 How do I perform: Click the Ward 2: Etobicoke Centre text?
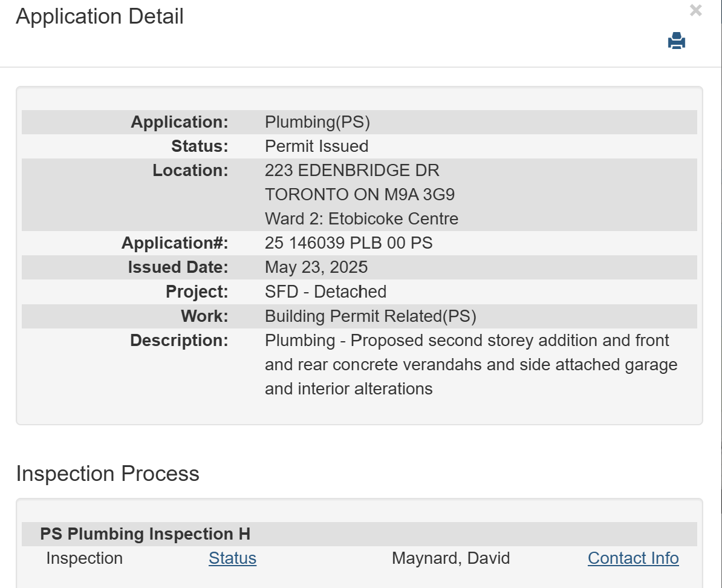(361, 219)
